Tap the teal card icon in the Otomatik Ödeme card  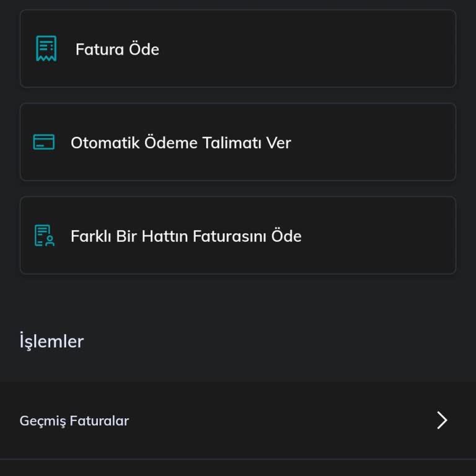(x=44, y=143)
